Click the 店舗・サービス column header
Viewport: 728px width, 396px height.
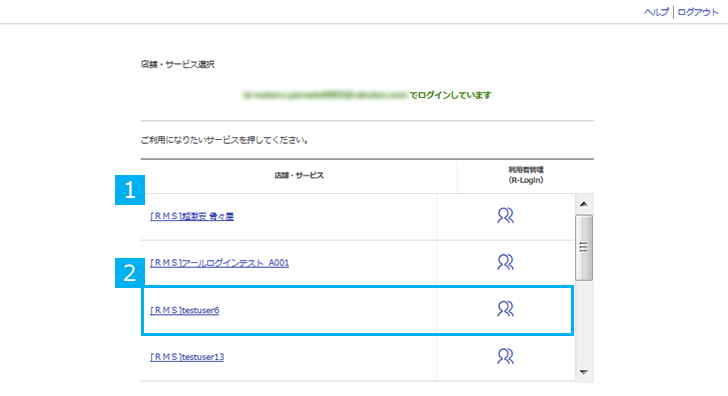click(x=299, y=175)
